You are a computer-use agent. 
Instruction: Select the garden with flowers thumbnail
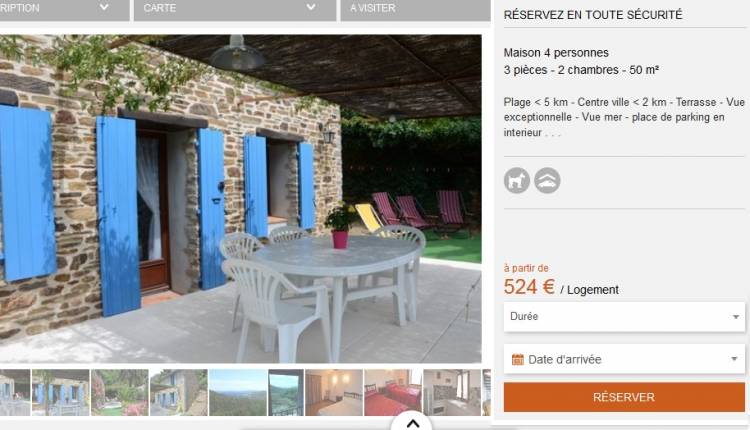[x=120, y=392]
